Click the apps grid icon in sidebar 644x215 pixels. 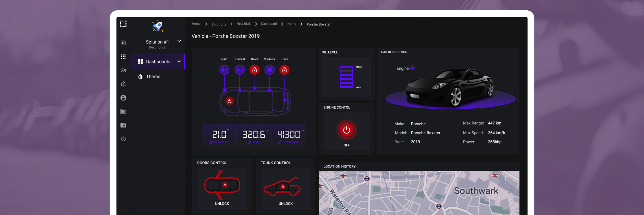click(123, 57)
